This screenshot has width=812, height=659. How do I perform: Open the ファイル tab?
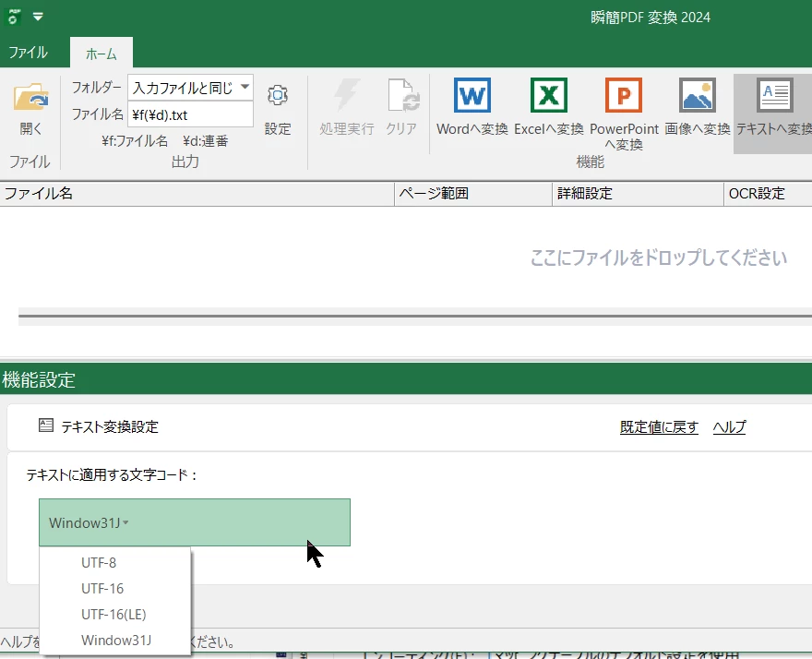click(x=28, y=53)
